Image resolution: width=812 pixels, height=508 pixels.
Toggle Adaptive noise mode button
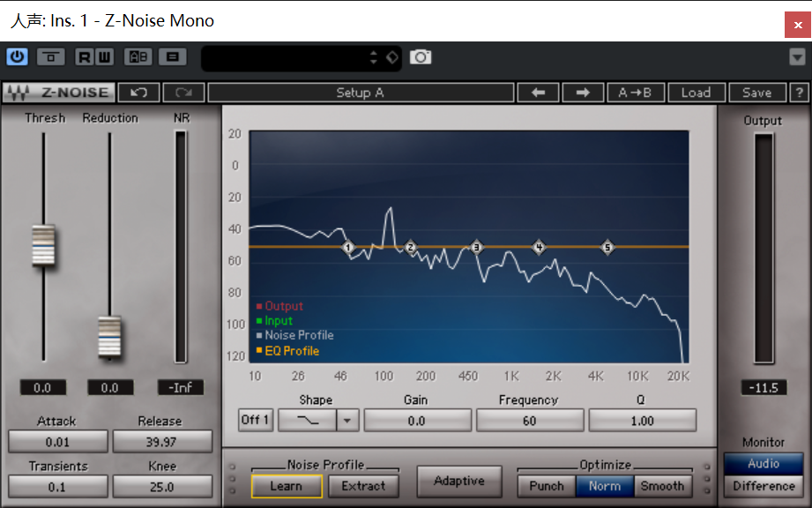click(x=459, y=481)
